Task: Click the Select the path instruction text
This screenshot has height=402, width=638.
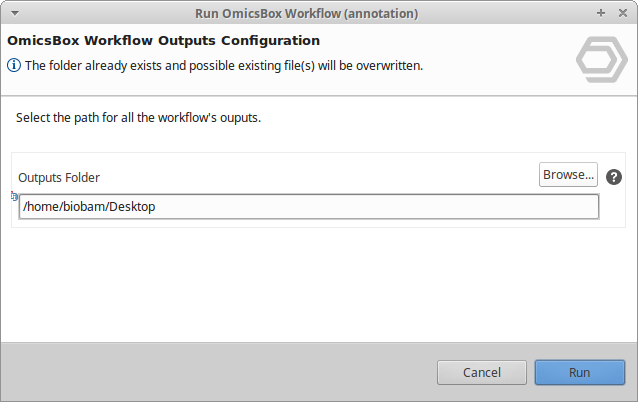Action: point(138,118)
